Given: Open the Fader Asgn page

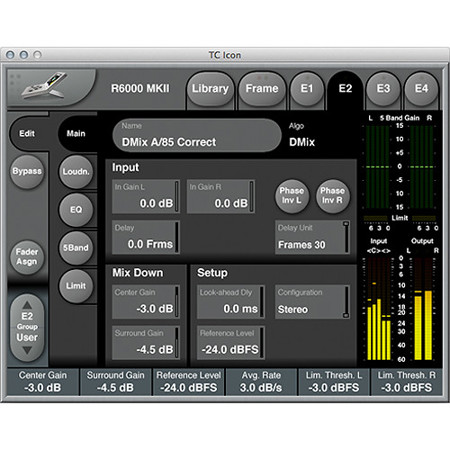Looking at the screenshot, I should 27,257.
